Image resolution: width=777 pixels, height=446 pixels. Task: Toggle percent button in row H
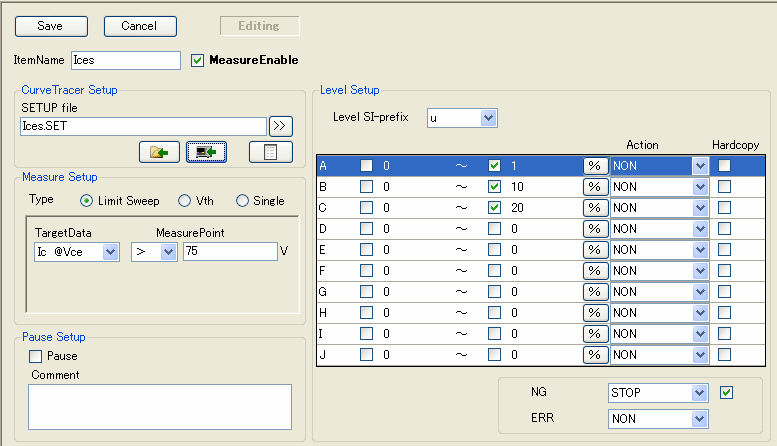tap(595, 313)
